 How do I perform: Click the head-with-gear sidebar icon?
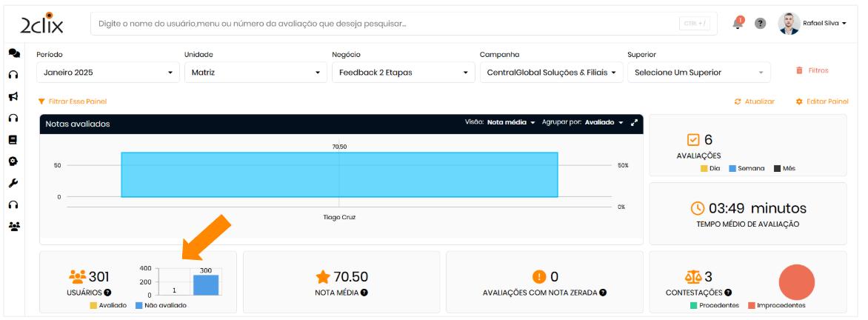(x=13, y=161)
